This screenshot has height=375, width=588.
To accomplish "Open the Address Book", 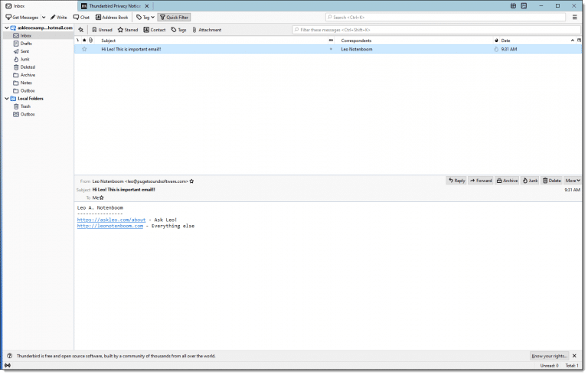I will click(112, 18).
